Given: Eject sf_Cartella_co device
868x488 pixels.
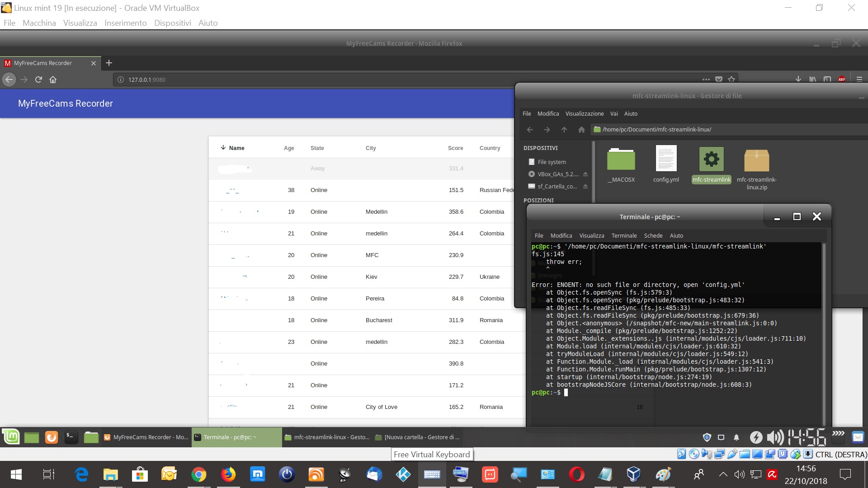Looking at the screenshot, I should pos(585,187).
